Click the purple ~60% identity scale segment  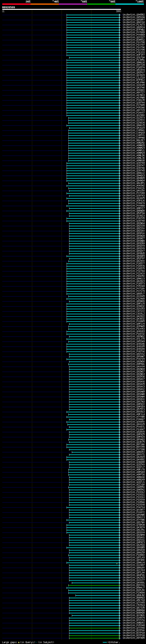point(73,4)
